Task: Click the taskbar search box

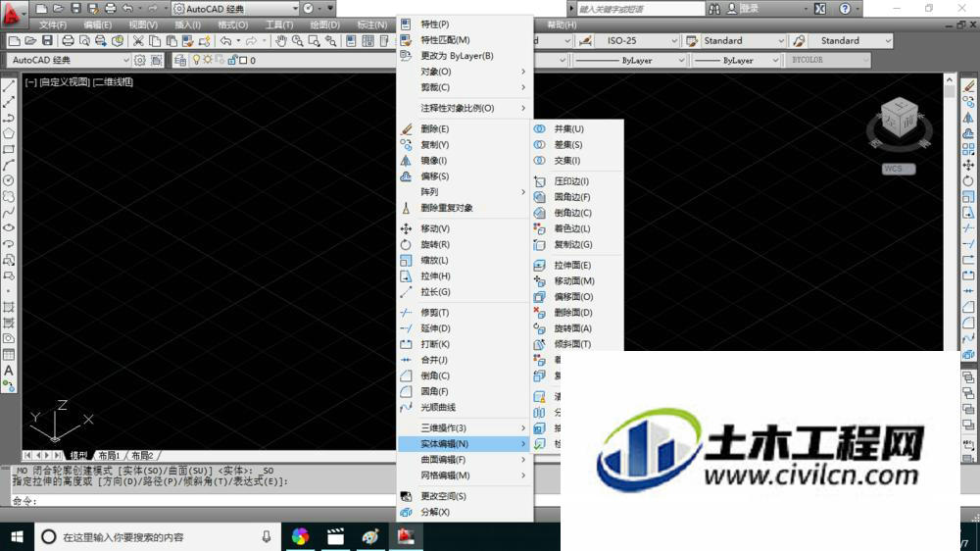Action: click(158, 536)
